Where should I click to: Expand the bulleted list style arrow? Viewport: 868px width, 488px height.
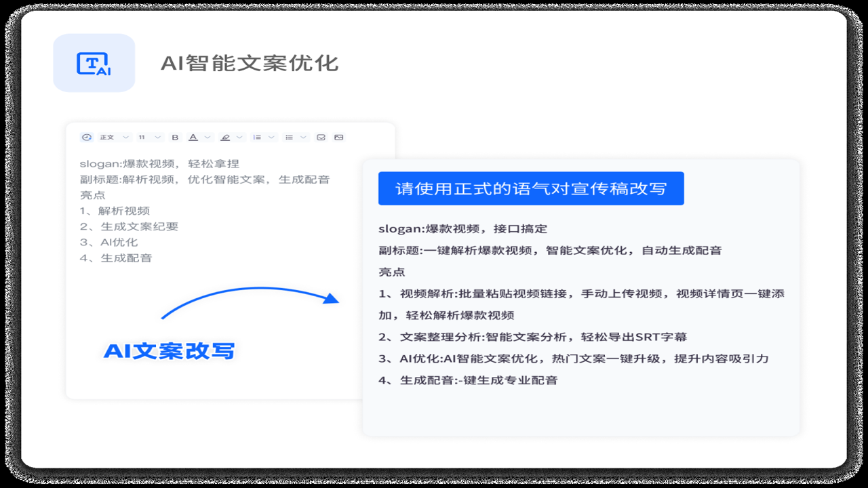303,137
